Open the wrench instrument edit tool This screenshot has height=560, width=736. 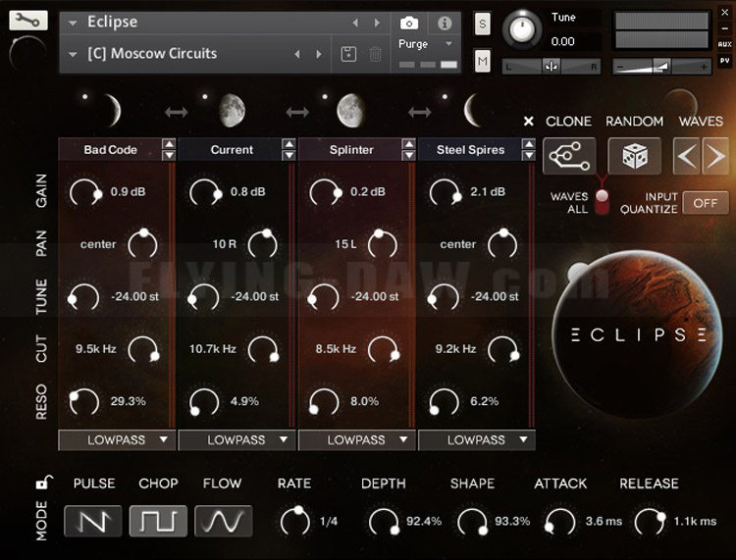(x=28, y=20)
